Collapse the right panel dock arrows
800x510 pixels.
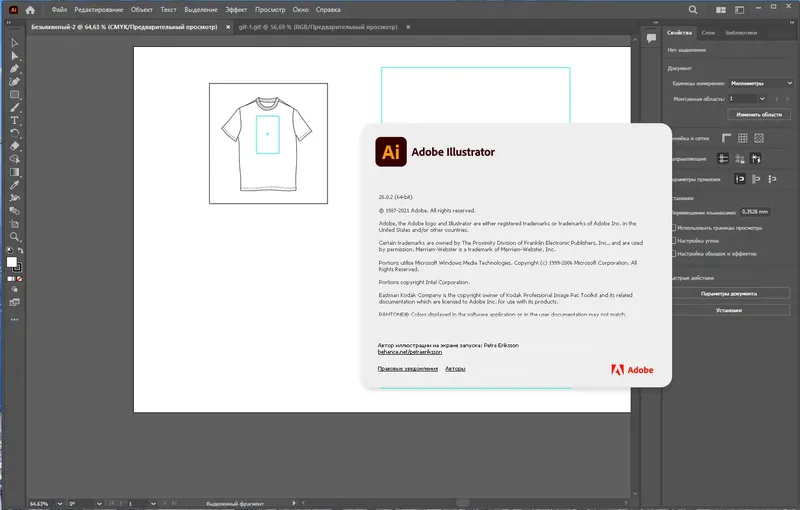coord(790,22)
